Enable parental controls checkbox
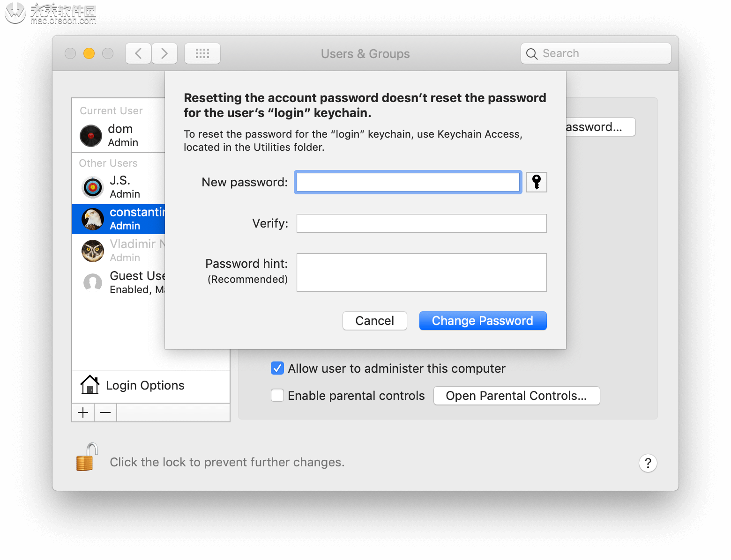This screenshot has height=560, width=731. click(277, 396)
